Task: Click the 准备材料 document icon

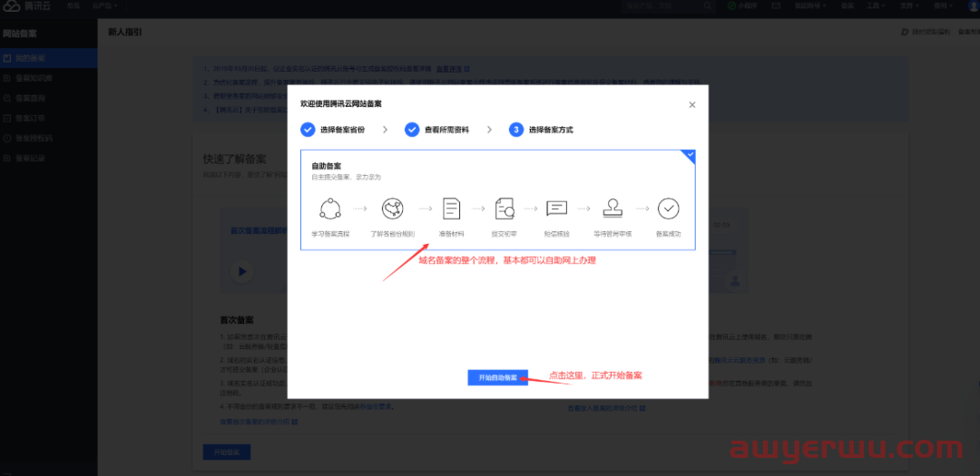Action: click(451, 209)
